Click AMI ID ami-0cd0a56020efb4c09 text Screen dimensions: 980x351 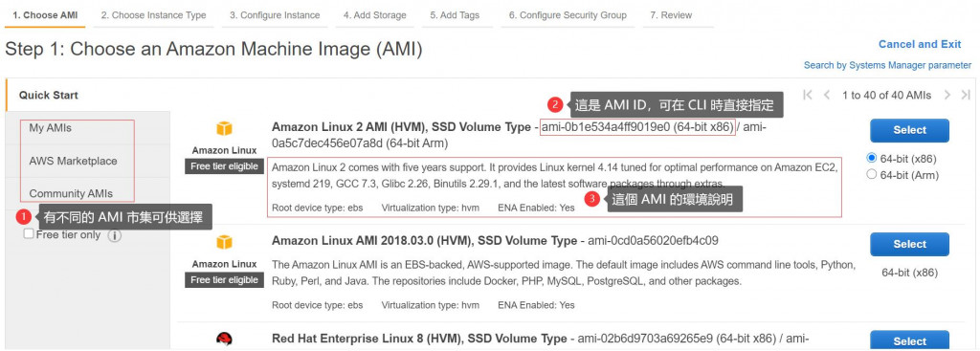click(653, 240)
